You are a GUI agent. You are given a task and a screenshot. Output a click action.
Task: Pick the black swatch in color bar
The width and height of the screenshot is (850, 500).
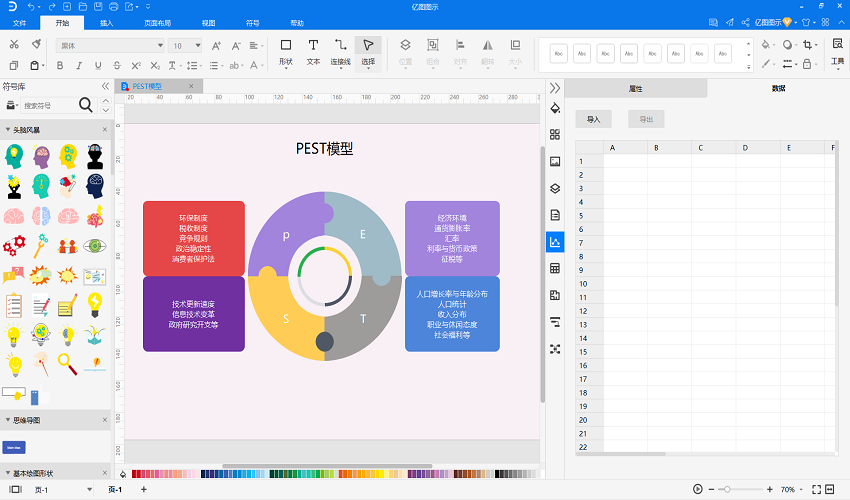pyautogui.click(x=498, y=474)
